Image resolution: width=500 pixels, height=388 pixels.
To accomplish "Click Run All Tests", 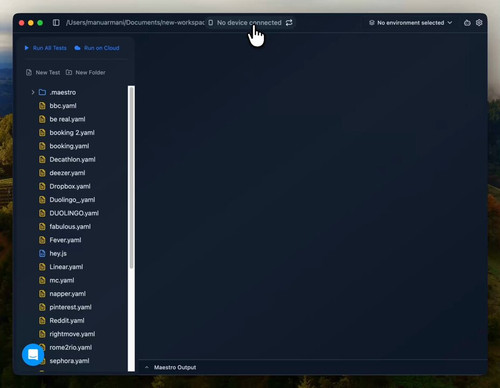I will pyautogui.click(x=45, y=48).
